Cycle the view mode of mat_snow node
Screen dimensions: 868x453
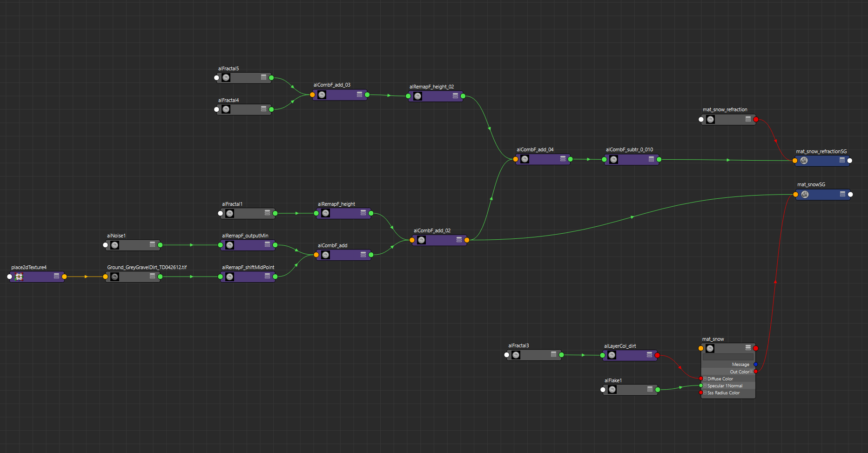(x=748, y=348)
